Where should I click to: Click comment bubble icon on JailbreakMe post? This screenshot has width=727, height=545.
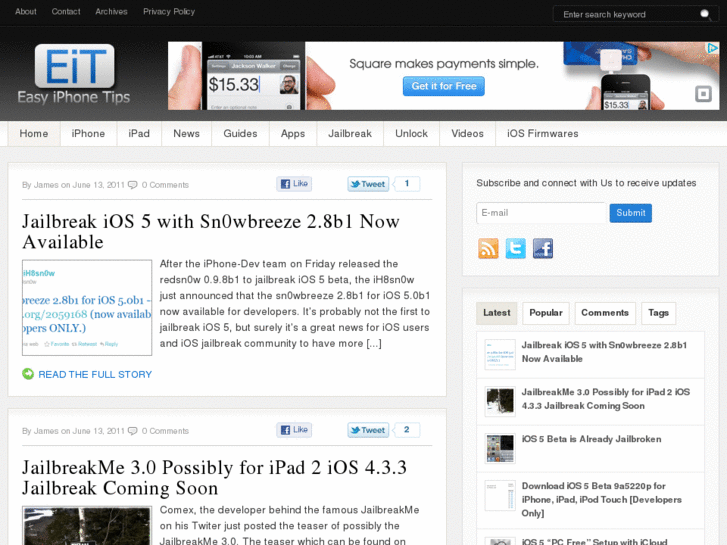coord(133,431)
